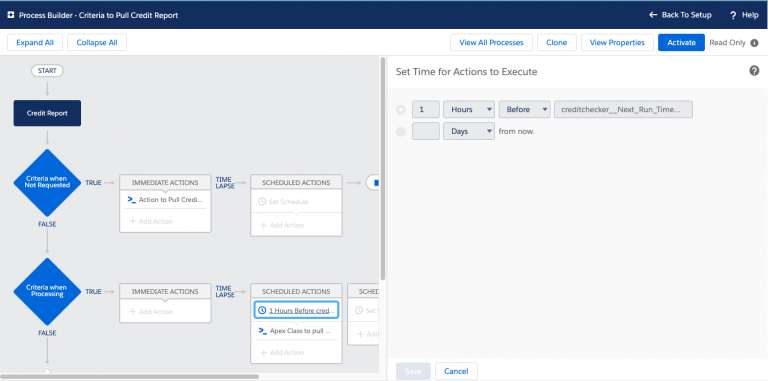The image size is (768, 381).
Task: Click the Apex icon on Apex Class to pull
Action: tap(263, 331)
